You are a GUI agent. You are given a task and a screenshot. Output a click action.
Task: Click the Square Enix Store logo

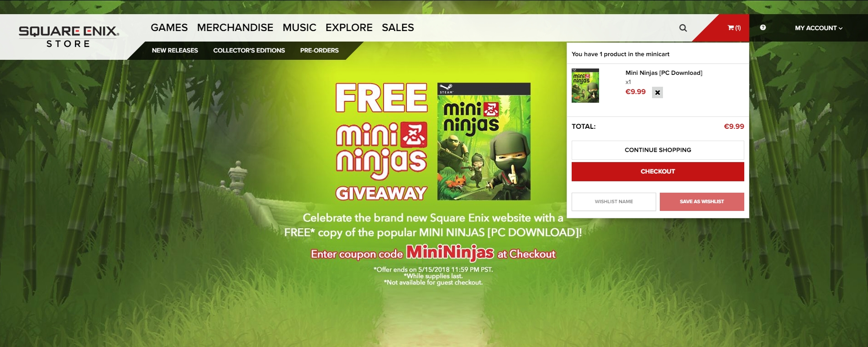point(68,37)
